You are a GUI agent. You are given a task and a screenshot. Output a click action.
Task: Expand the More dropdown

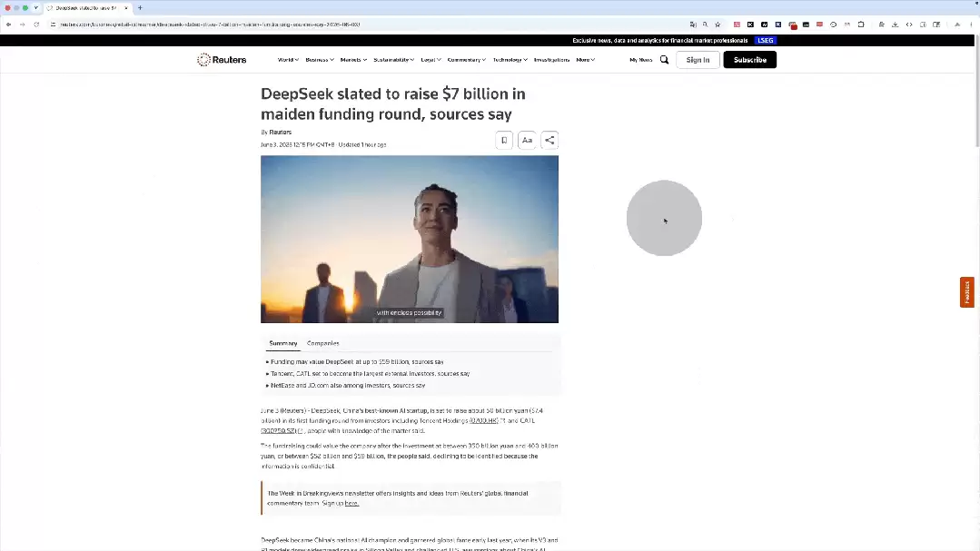585,60
